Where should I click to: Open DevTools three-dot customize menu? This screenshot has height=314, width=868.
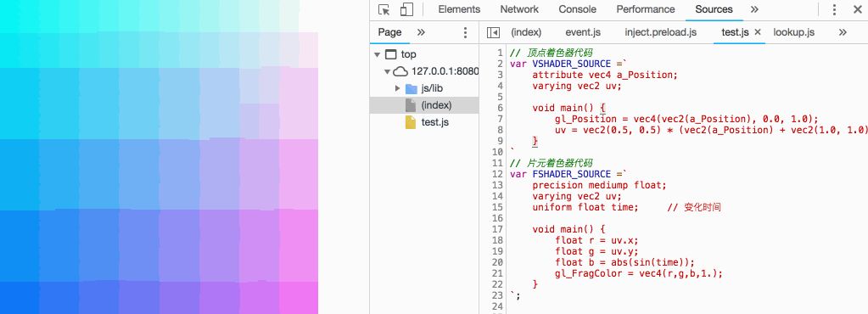pyautogui.click(x=834, y=9)
